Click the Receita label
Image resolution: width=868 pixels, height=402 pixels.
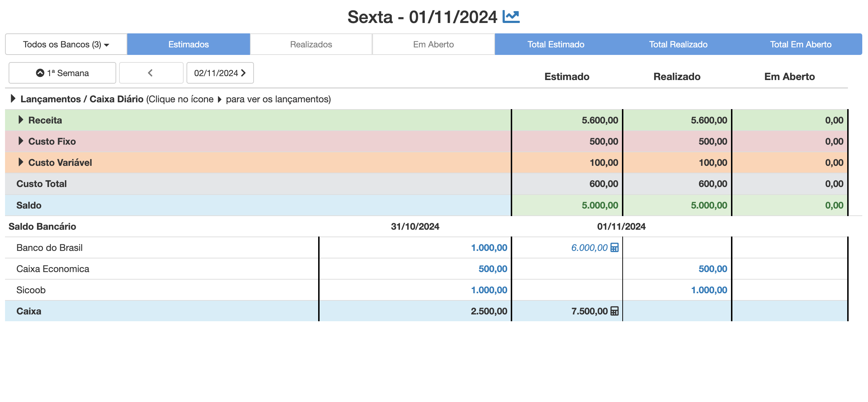pos(45,120)
